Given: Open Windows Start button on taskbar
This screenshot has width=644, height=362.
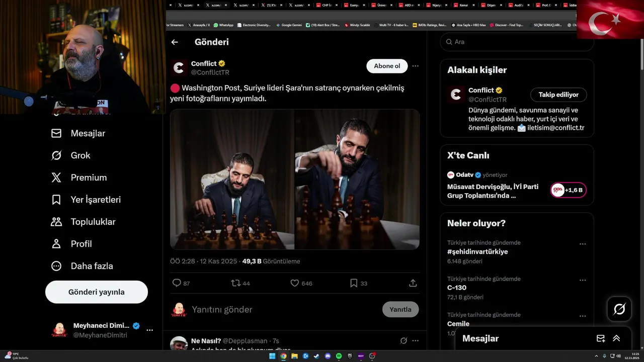Looking at the screenshot, I should pyautogui.click(x=272, y=356).
